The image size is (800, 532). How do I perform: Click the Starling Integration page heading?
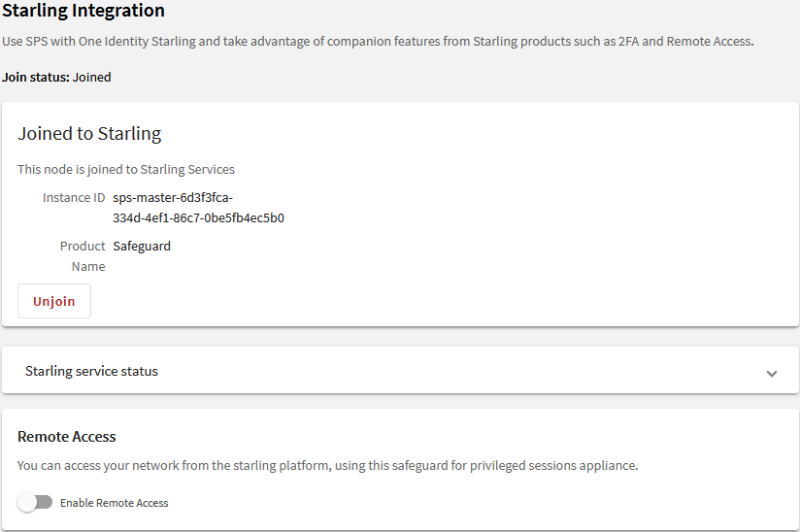(x=83, y=11)
